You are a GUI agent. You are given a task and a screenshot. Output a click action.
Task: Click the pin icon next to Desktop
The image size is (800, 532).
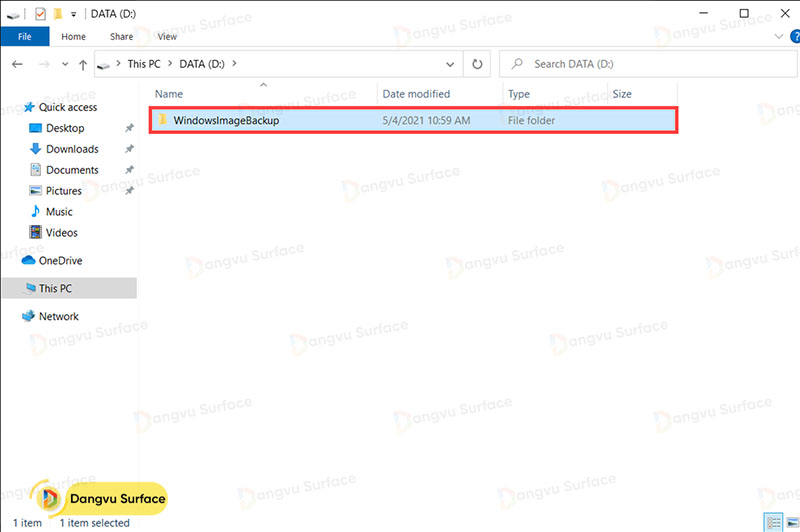(x=130, y=128)
